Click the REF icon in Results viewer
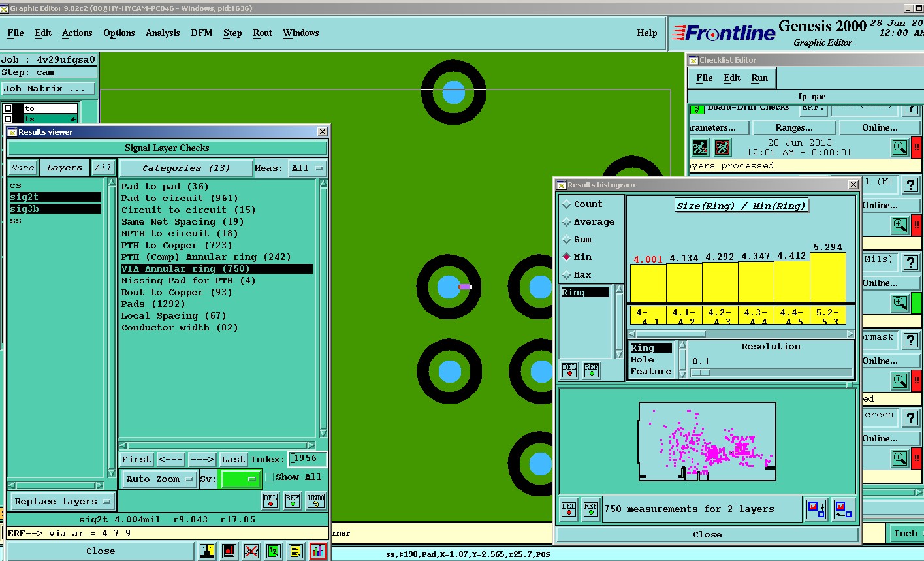 point(293,501)
